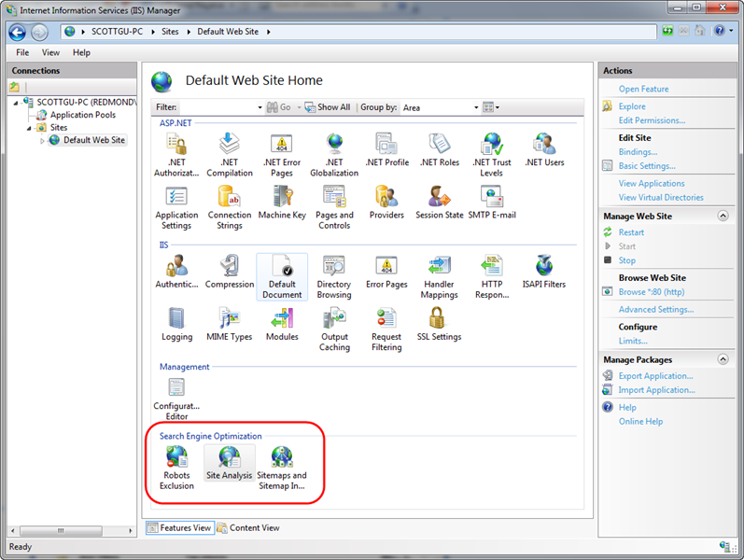This screenshot has height=560, width=744.
Task: Click the Help question mark toolbar icon
Action: 720,31
